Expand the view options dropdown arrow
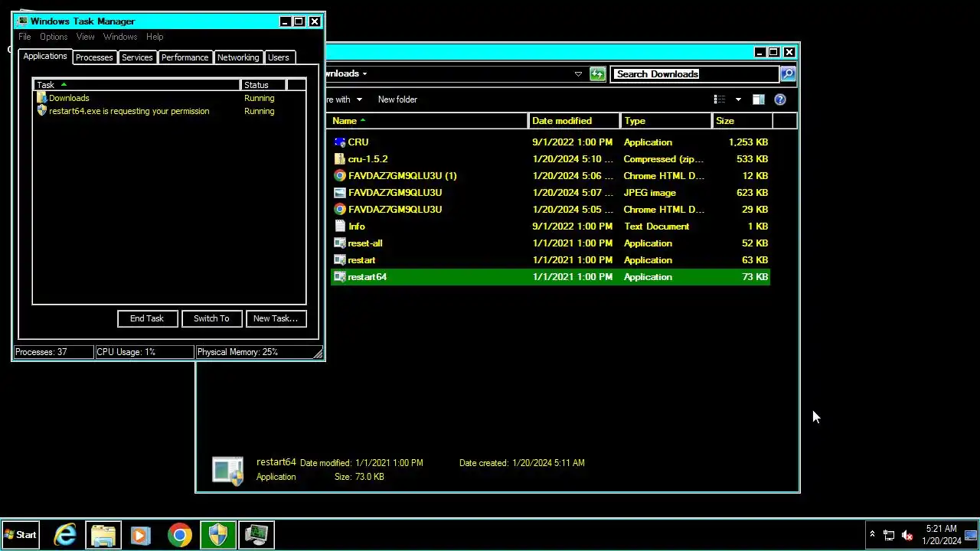The height and width of the screenshot is (551, 980). coord(738,99)
